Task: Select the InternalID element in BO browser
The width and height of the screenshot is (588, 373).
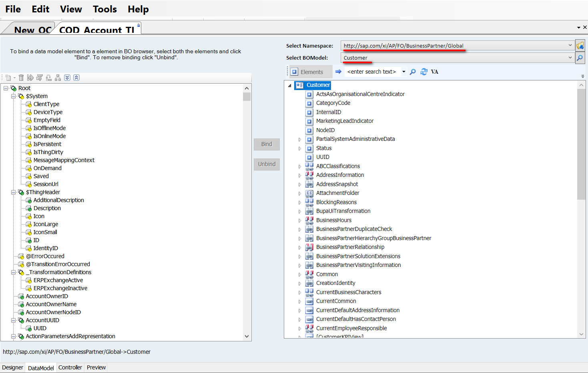Action: (x=329, y=112)
